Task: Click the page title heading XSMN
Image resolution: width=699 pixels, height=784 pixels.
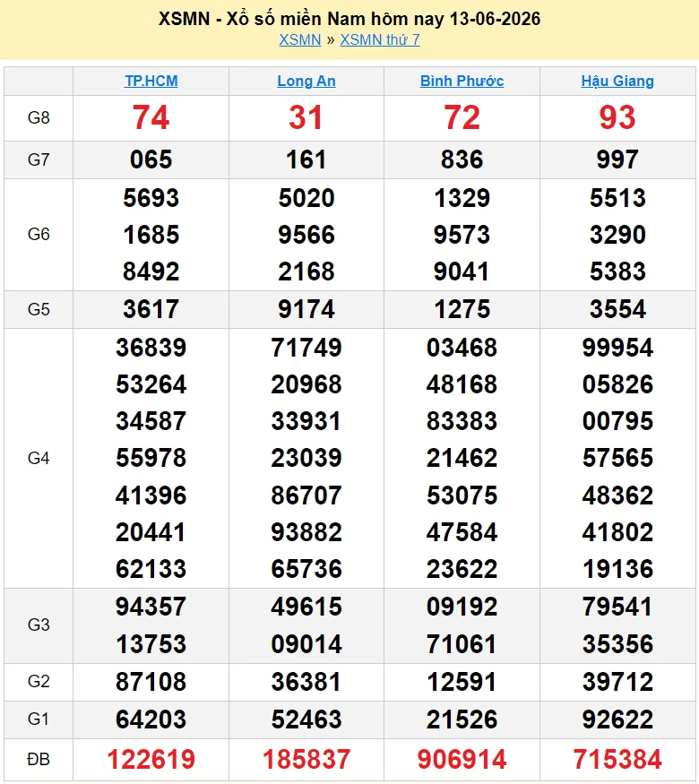Action: pyautogui.click(x=349, y=19)
